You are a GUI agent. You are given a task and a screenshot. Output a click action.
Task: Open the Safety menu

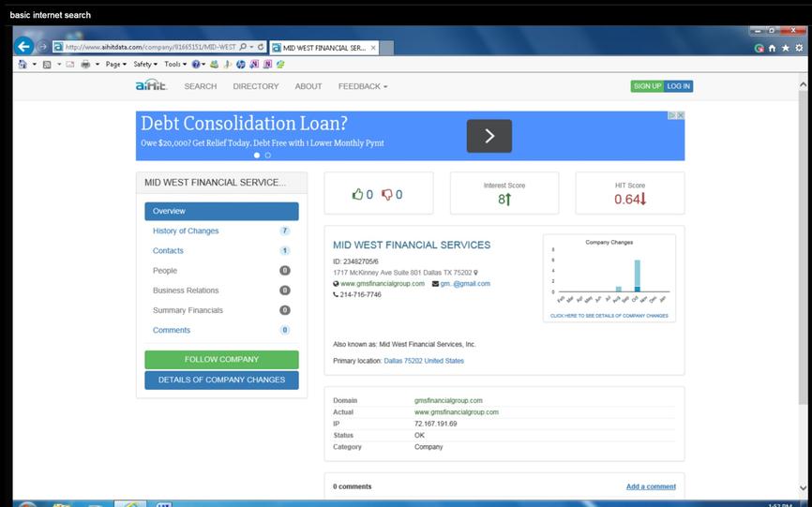pos(145,64)
